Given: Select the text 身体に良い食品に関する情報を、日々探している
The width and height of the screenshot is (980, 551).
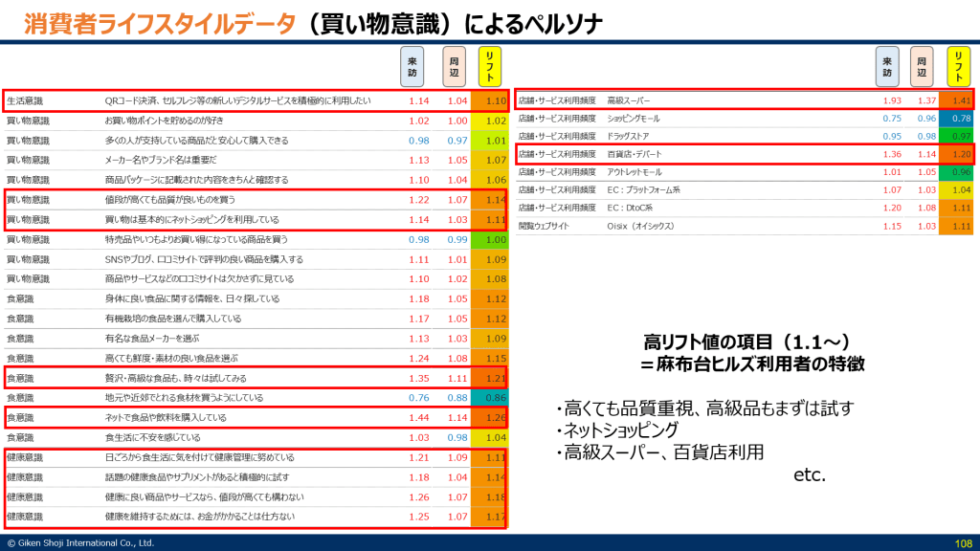Looking at the screenshot, I should click(x=191, y=299).
